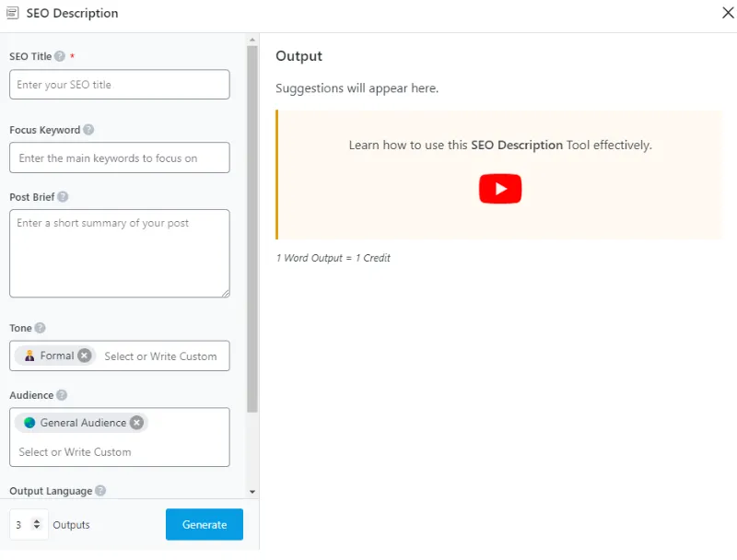
Task: Click the Generate button
Action: point(205,524)
